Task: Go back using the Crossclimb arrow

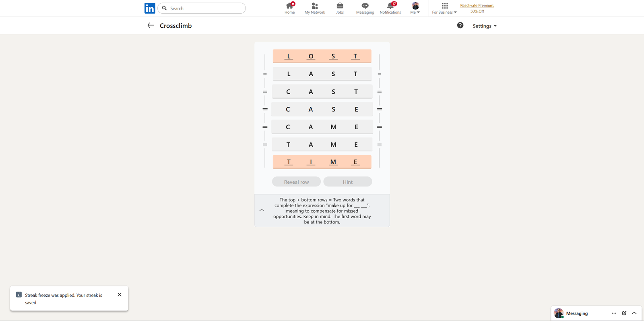Action: click(151, 25)
